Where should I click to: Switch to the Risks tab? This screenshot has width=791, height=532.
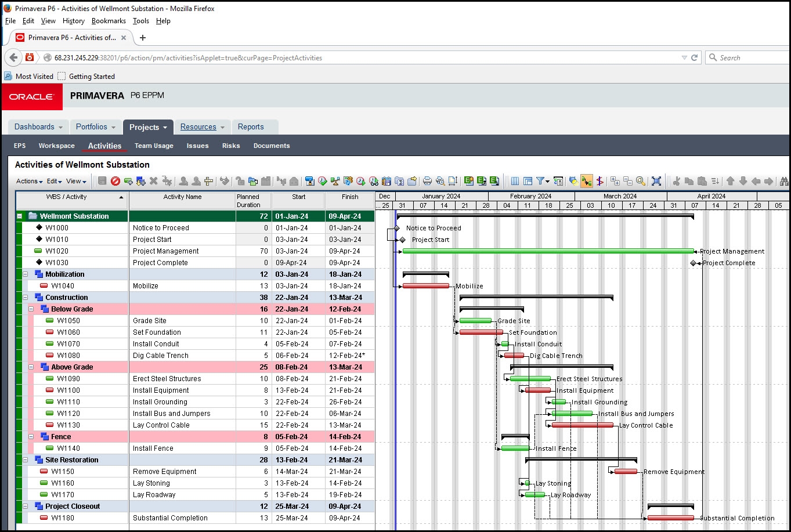pyautogui.click(x=231, y=146)
